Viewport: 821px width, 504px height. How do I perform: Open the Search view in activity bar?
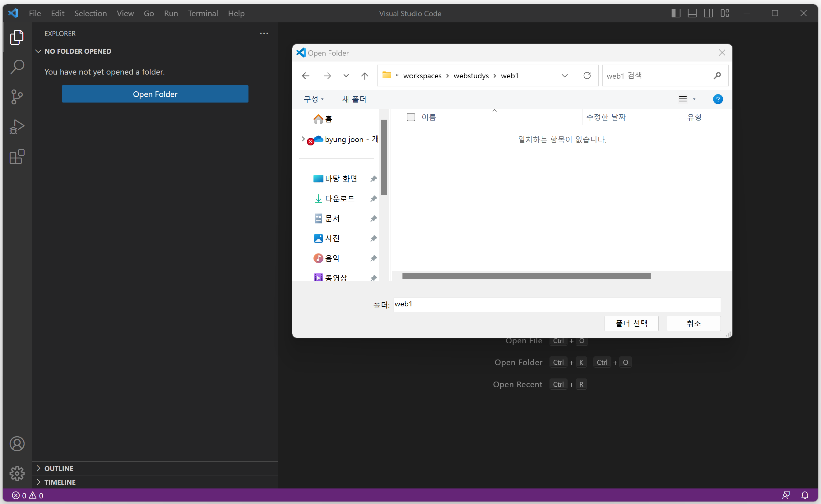(17, 67)
